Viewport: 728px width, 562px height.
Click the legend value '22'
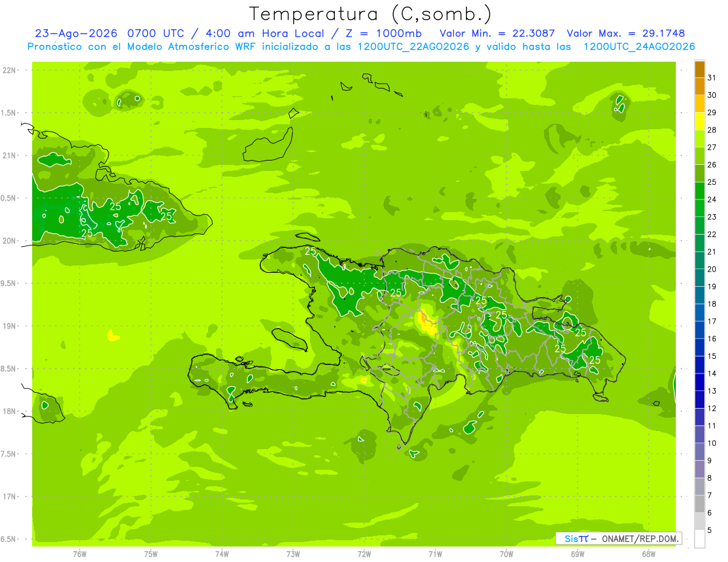tap(712, 234)
